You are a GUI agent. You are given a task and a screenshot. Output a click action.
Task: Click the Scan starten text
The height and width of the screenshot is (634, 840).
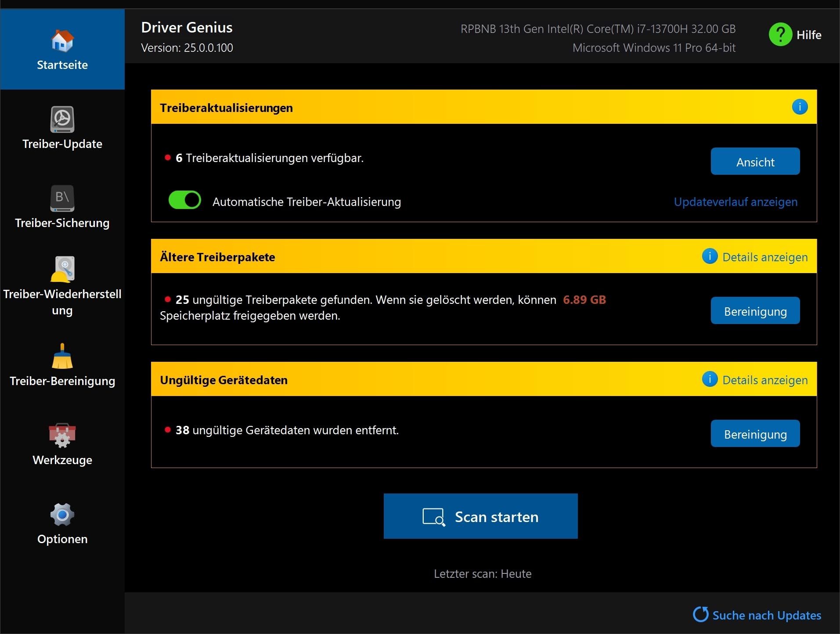(497, 517)
